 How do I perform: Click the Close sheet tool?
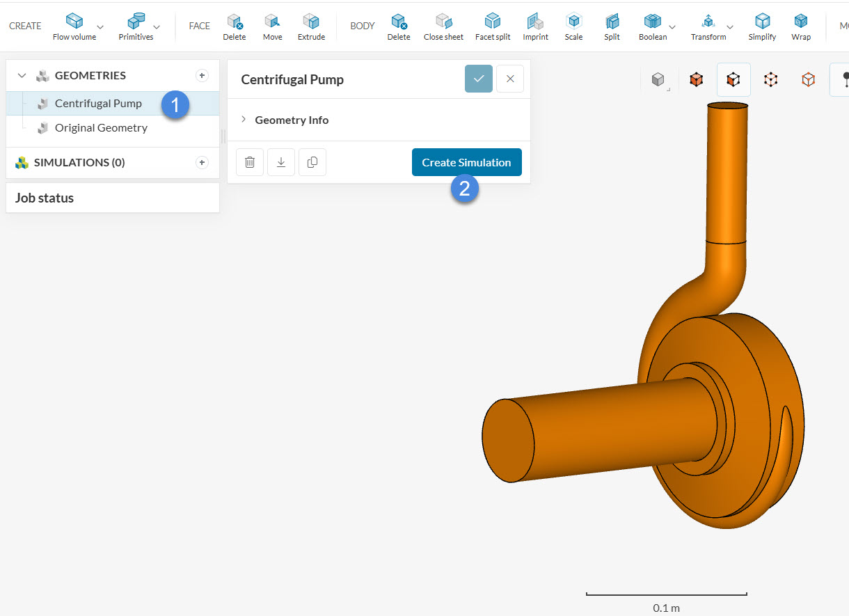click(x=443, y=24)
